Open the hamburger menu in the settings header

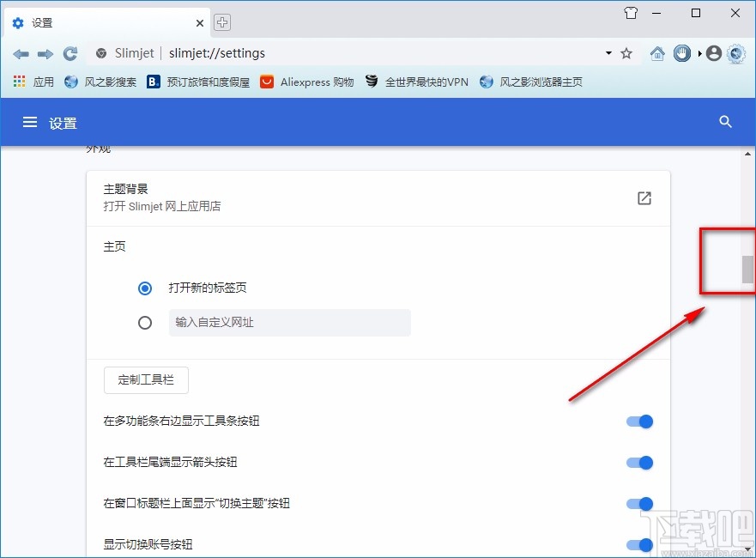tap(29, 122)
